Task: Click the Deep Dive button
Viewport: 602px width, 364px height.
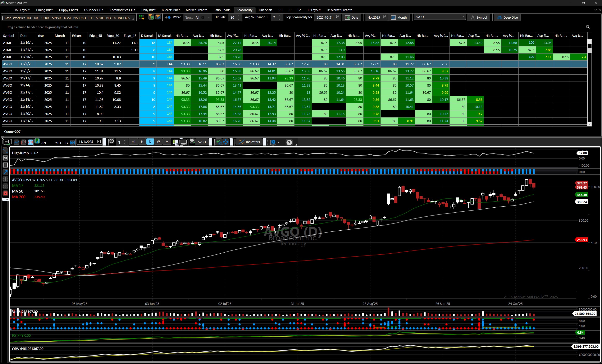Action: coord(507,17)
